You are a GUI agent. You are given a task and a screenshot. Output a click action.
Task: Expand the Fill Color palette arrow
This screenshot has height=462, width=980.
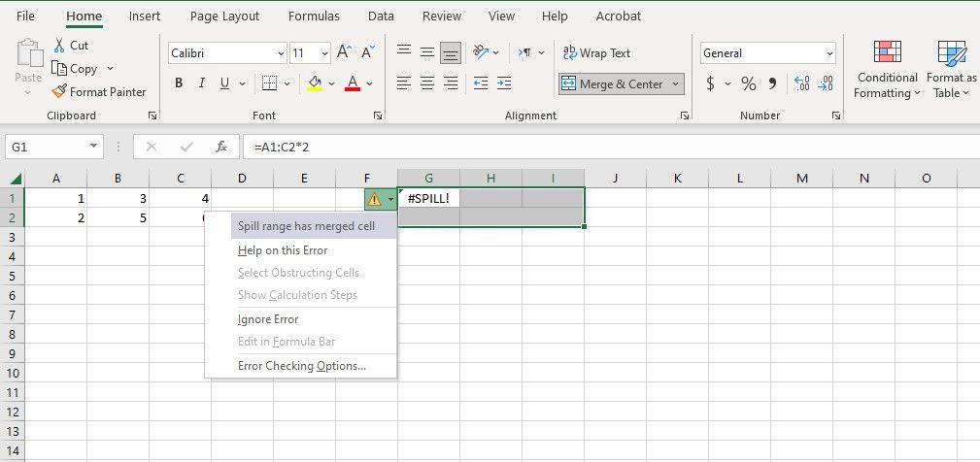pyautogui.click(x=331, y=83)
